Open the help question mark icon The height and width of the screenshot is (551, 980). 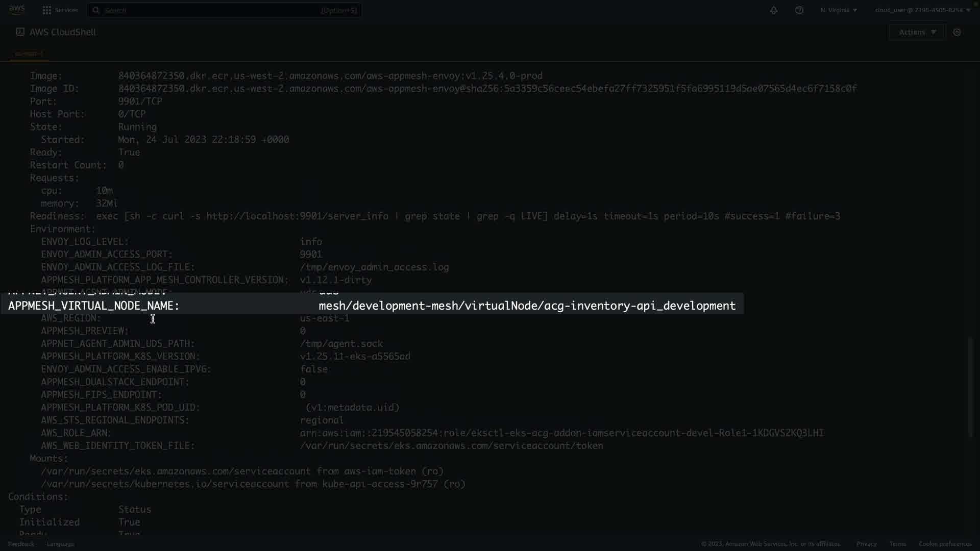pyautogui.click(x=799, y=10)
